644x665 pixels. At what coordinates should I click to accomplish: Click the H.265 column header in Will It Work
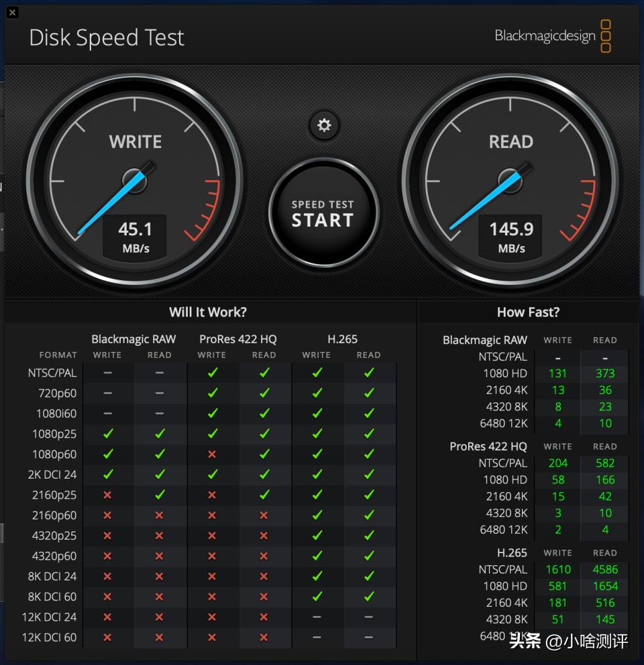pos(342,339)
